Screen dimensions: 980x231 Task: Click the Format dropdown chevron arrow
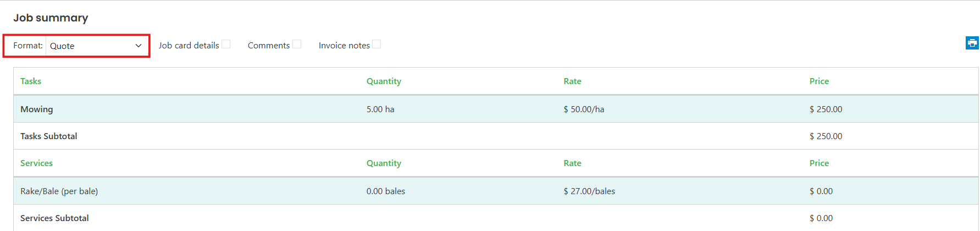[139, 46]
